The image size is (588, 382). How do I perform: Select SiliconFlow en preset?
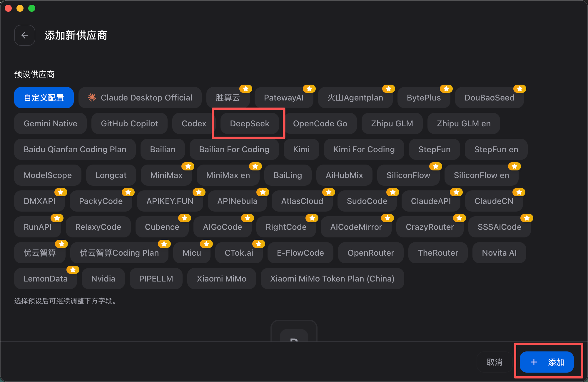tap(481, 175)
